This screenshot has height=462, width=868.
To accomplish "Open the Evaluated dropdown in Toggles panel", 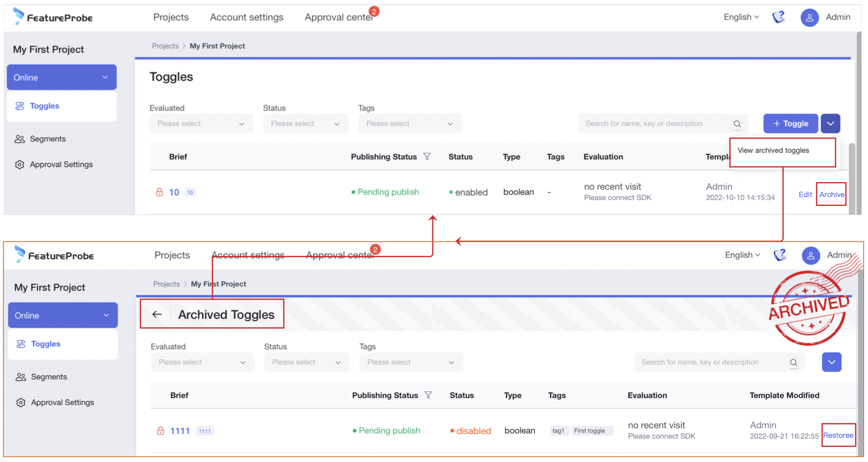I will 201,124.
